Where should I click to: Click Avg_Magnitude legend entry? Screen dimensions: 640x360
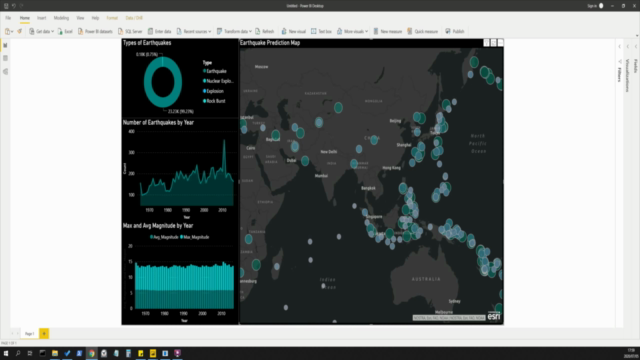click(x=164, y=237)
